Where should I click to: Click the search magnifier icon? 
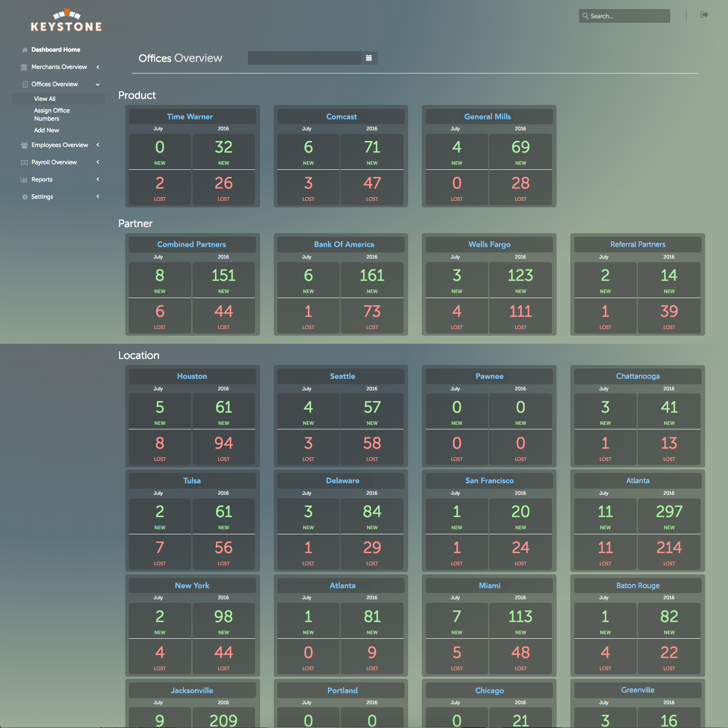[586, 16]
